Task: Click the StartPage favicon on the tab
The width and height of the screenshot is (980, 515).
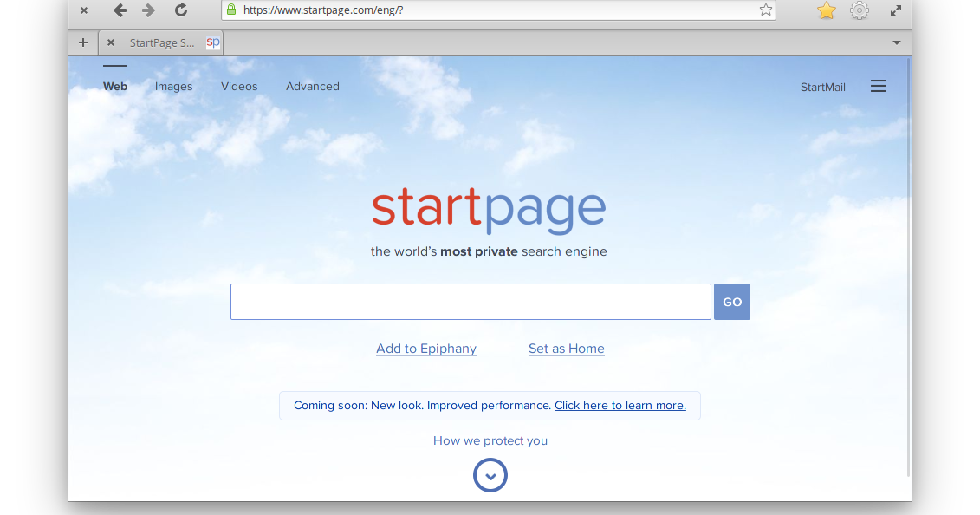Action: 212,42
